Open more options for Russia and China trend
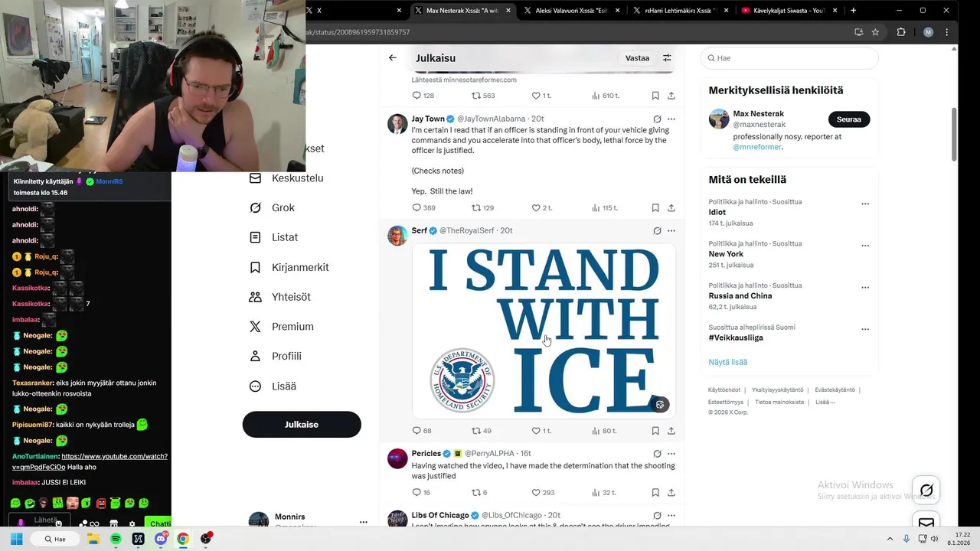980x551 pixels. pos(865,288)
